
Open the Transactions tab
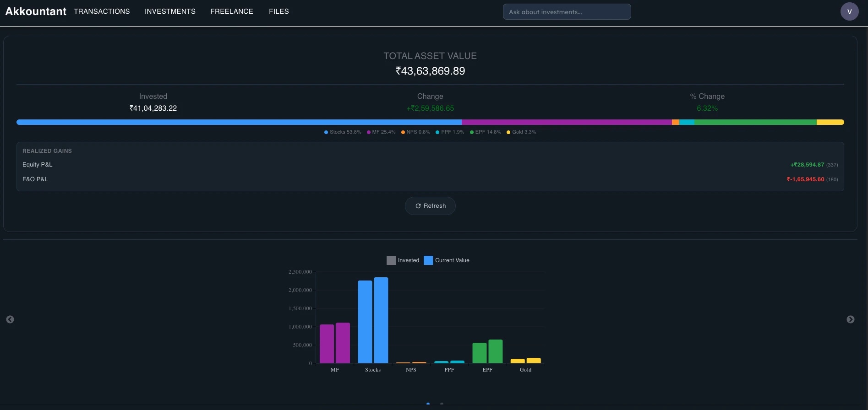[x=102, y=11]
